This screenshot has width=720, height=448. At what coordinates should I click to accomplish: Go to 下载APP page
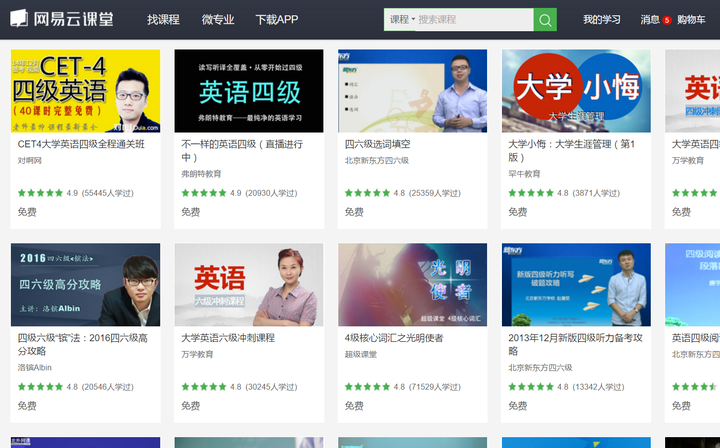(x=276, y=20)
